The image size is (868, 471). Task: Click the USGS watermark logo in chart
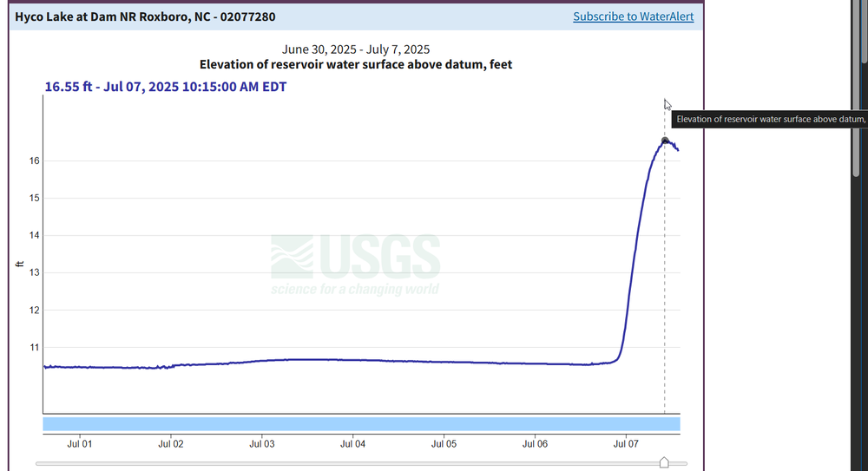[355, 265]
